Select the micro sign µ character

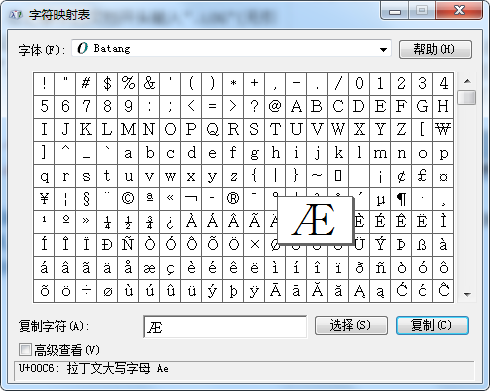380,199
